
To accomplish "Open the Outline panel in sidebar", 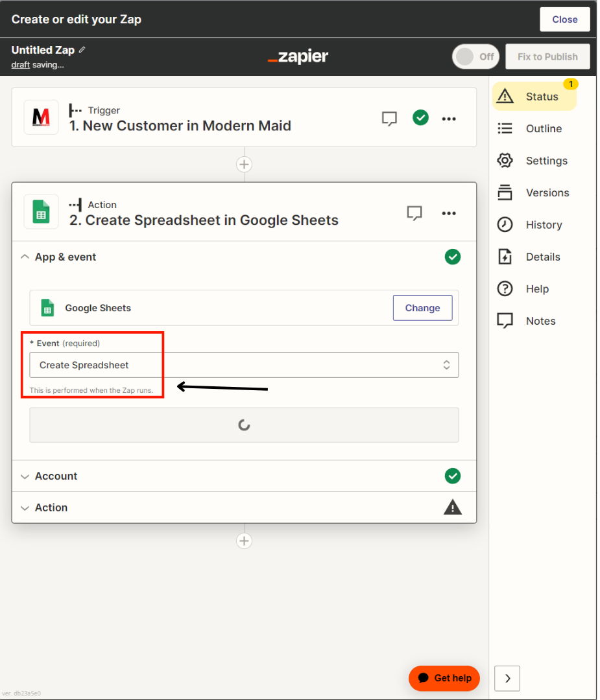I will click(x=543, y=128).
